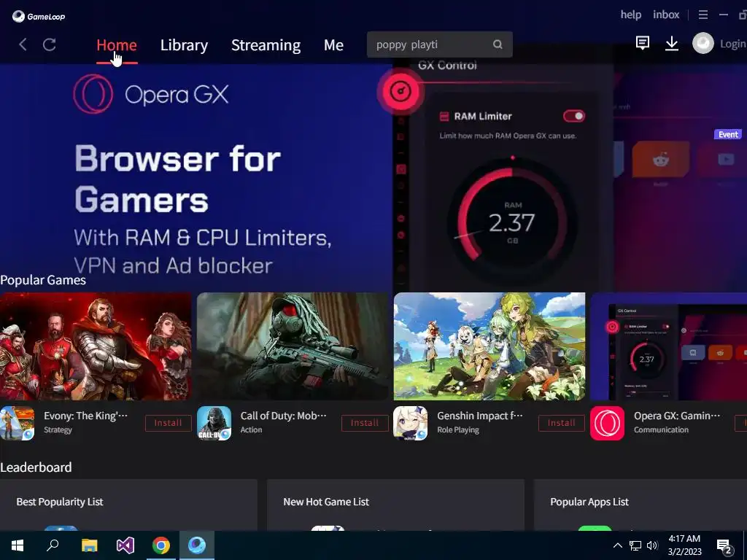The height and width of the screenshot is (560, 747).
Task: Open the Windows Start menu
Action: pos(18,545)
